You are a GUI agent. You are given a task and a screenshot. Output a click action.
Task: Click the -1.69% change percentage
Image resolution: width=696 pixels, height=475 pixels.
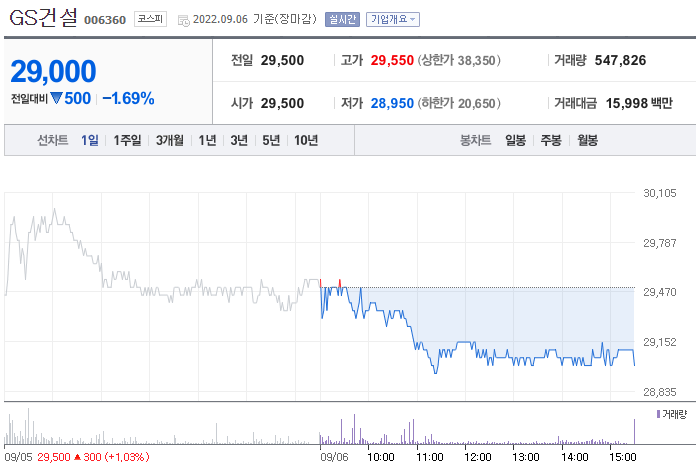coord(128,98)
